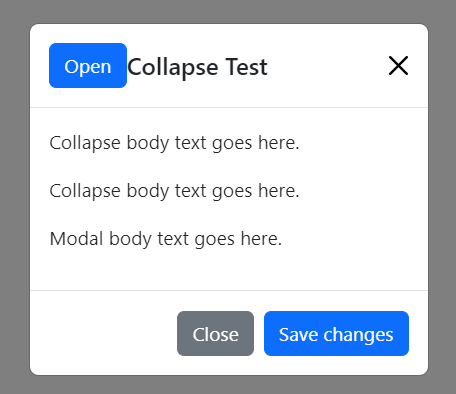Click the gray Close button

click(215, 334)
